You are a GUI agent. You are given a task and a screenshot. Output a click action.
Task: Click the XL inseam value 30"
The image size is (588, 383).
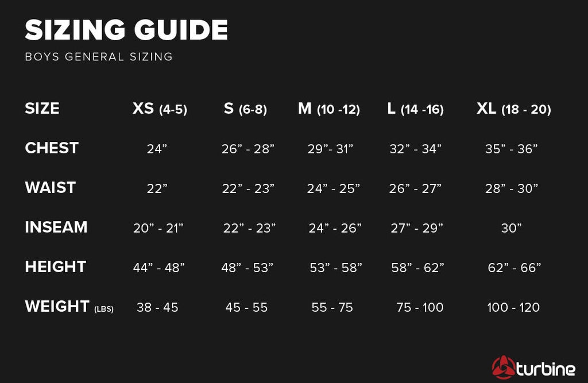click(x=512, y=228)
